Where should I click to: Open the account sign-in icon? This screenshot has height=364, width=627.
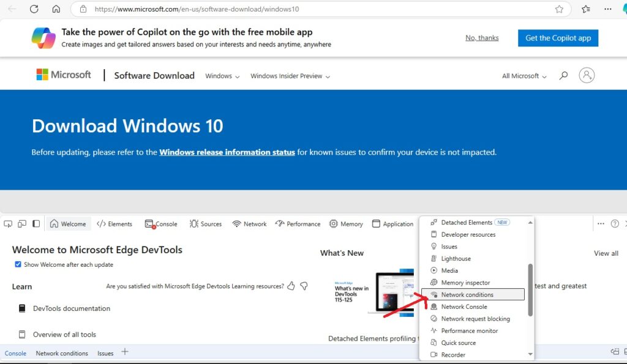point(587,75)
